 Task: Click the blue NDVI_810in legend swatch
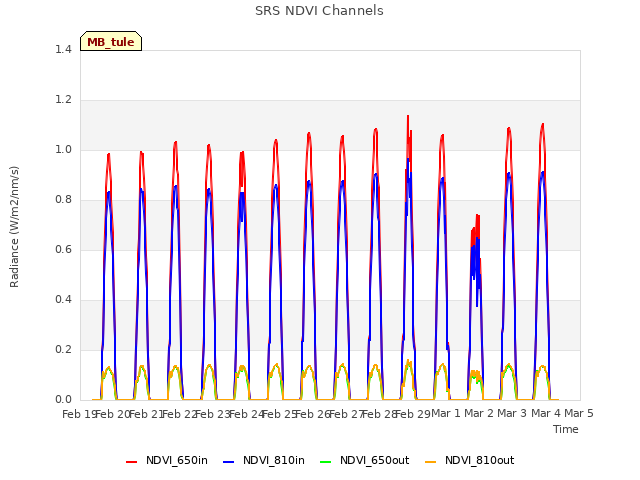click(x=229, y=462)
